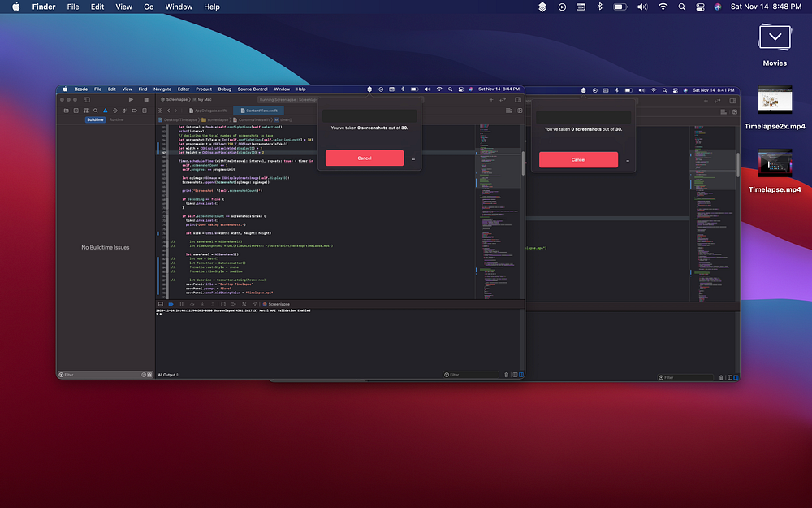The image size is (812, 508).
Task: Expand the timer() method breadcrumb
Action: click(283, 119)
